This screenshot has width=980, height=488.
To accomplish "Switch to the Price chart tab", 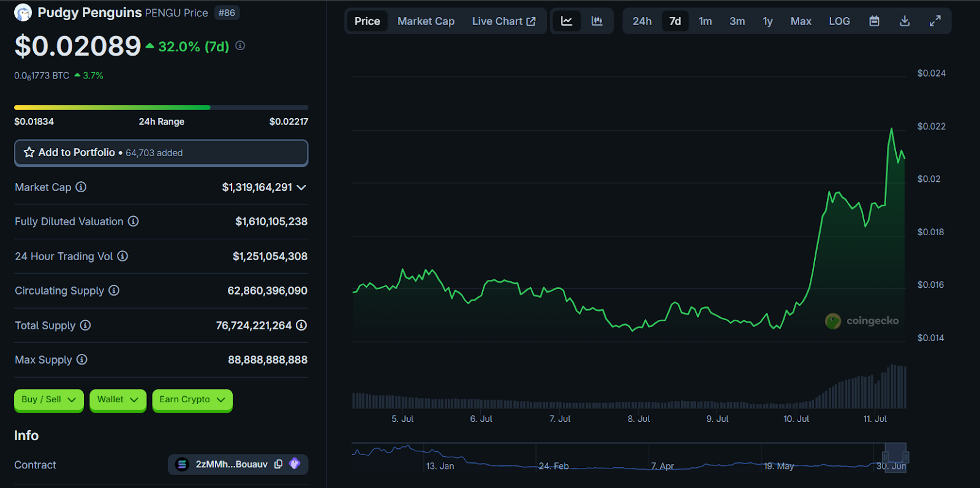I will (367, 21).
